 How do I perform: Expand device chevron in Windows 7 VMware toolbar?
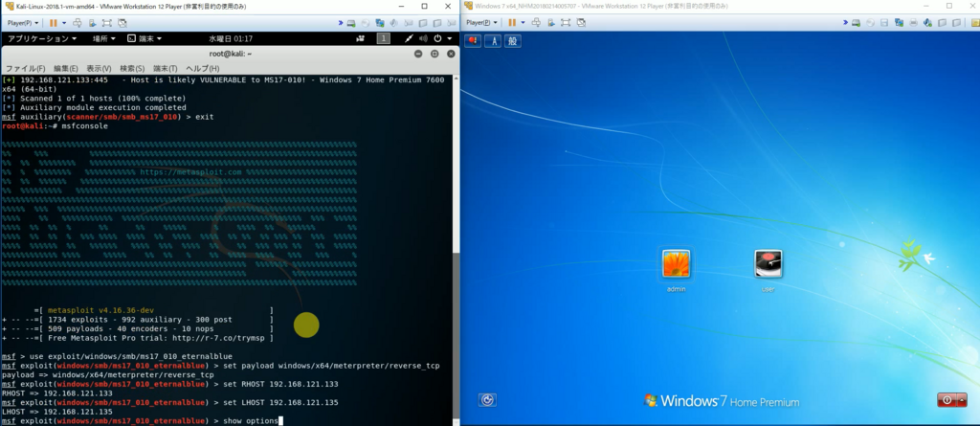pyautogui.click(x=845, y=23)
